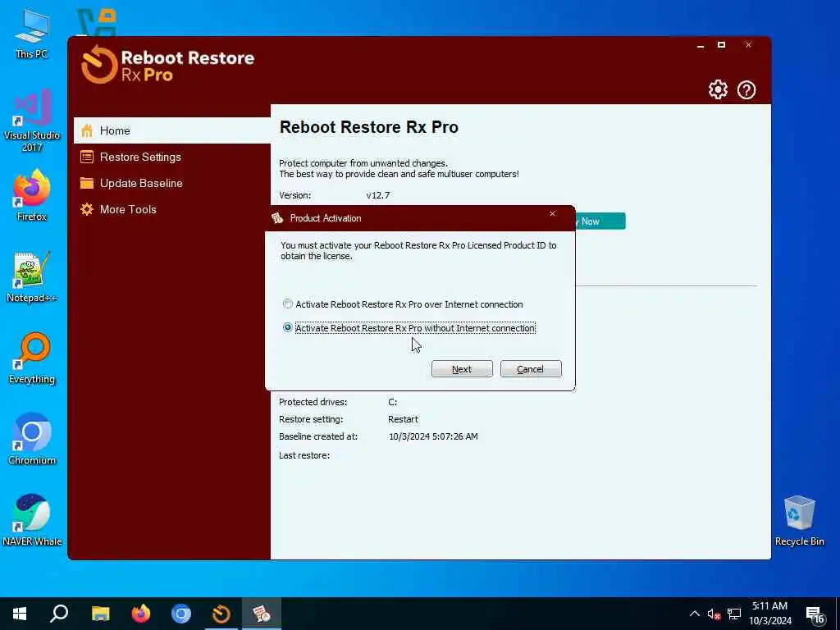
Task: Open the Notepad++ desktop shortcut
Action: pos(32,277)
